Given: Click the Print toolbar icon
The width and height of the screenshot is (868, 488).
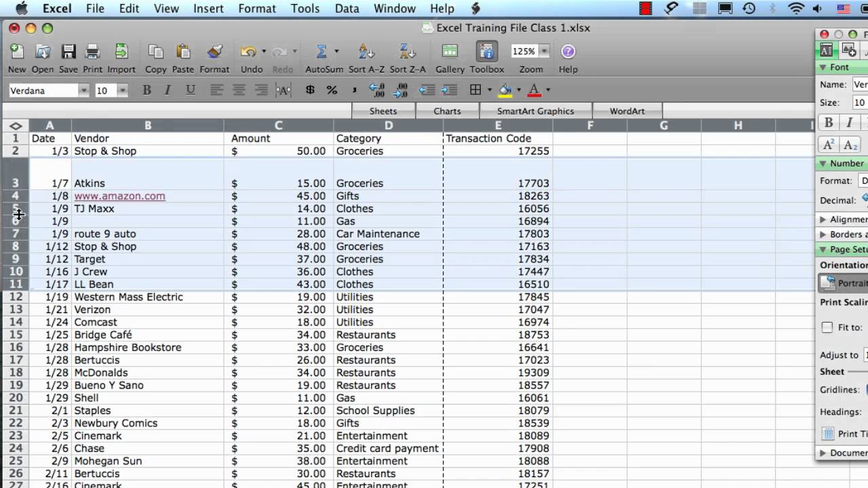Looking at the screenshot, I should [x=93, y=52].
